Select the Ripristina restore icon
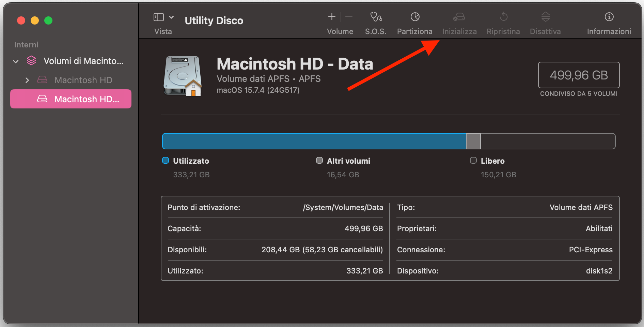 click(503, 16)
